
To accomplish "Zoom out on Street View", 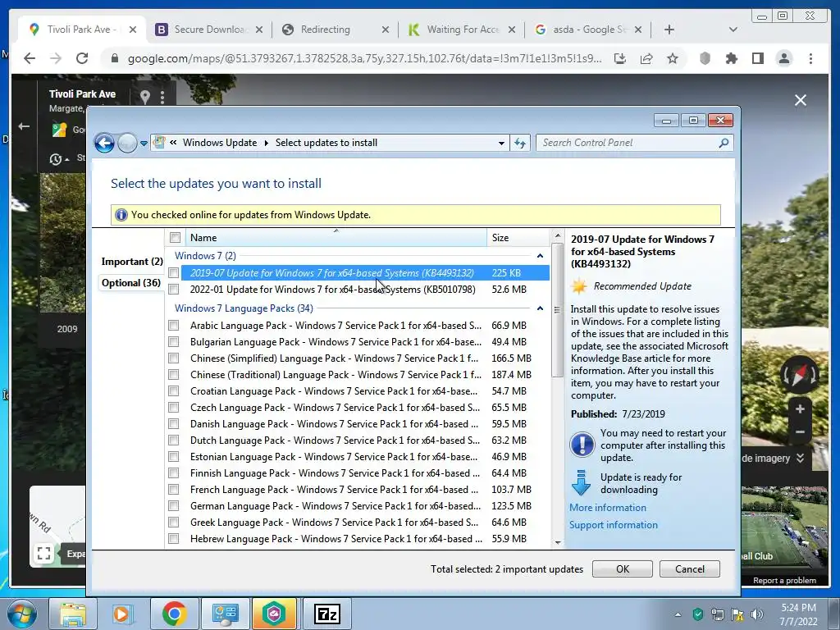I will [x=800, y=431].
